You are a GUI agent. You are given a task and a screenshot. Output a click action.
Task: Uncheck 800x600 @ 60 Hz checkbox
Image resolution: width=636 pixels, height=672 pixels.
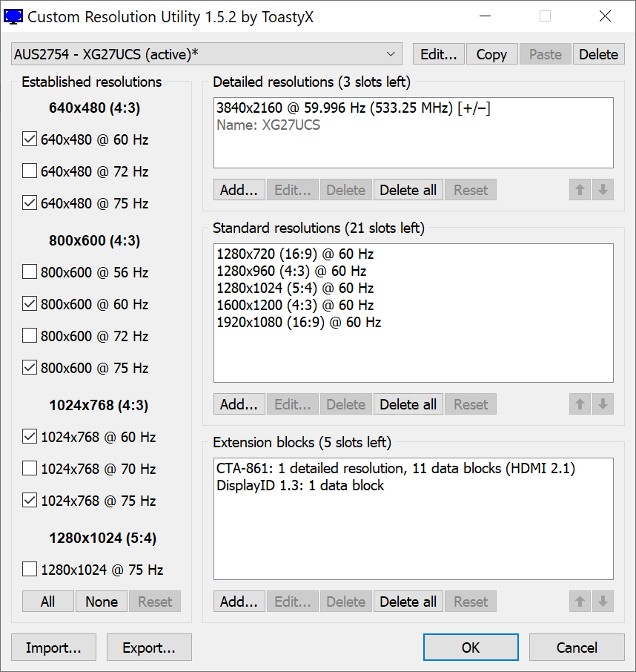click(x=30, y=304)
